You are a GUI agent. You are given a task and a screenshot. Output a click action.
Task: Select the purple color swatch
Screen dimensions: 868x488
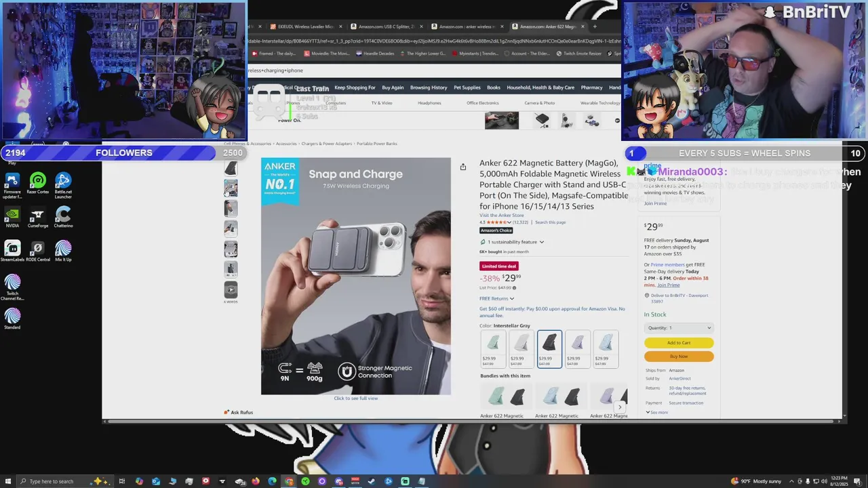(x=578, y=349)
